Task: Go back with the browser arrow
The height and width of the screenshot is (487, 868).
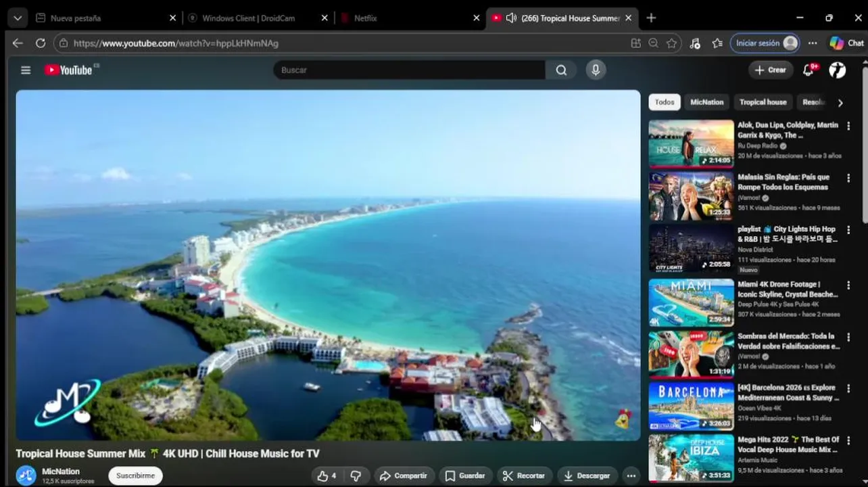Action: pyautogui.click(x=18, y=43)
